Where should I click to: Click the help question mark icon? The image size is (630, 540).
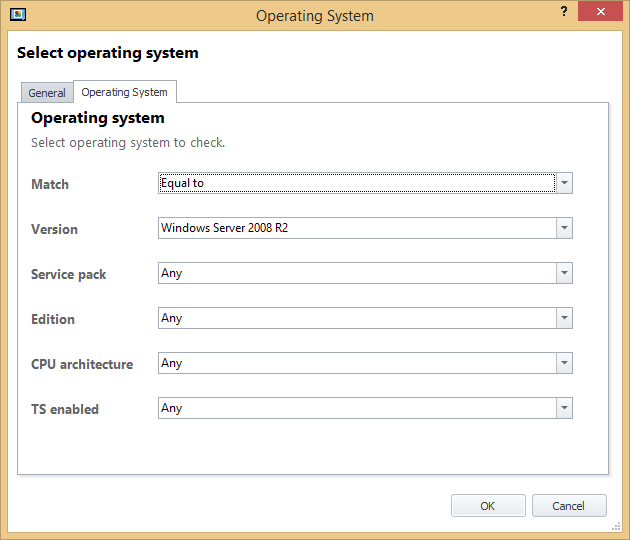(564, 11)
